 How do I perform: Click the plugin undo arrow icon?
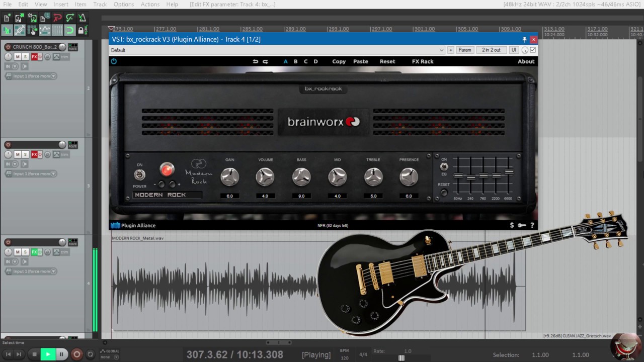tap(255, 61)
